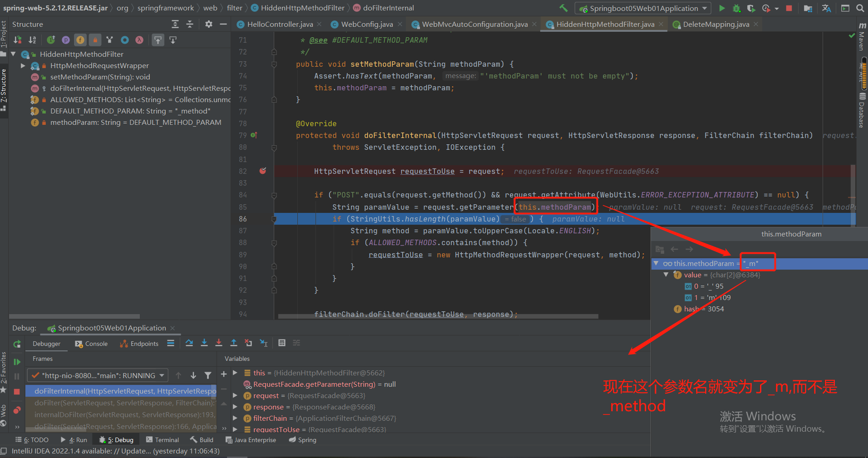Hide the Structure panel with the minus icon
The height and width of the screenshot is (458, 868).
click(x=223, y=24)
